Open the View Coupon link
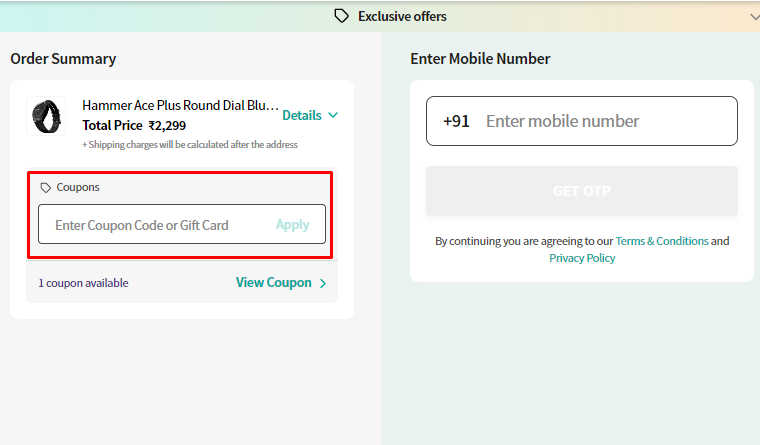This screenshot has height=445, width=760. pos(273,283)
